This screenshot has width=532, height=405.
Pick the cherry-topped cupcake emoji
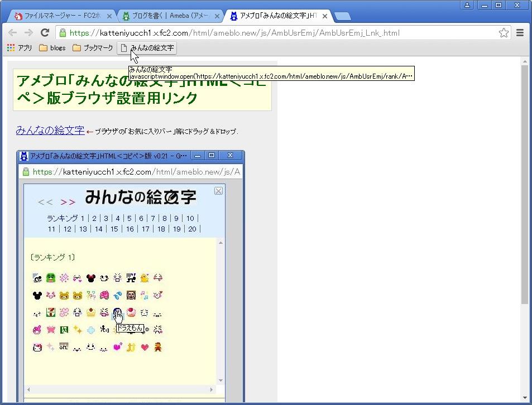[x=131, y=312]
